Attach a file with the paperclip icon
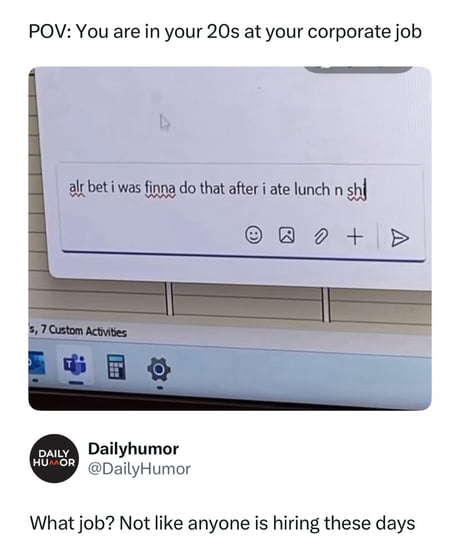This screenshot has height=556, width=460. pos(320,237)
